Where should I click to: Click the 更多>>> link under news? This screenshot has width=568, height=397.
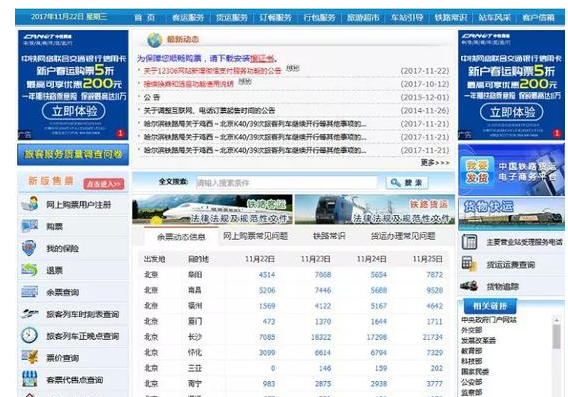coord(435,163)
